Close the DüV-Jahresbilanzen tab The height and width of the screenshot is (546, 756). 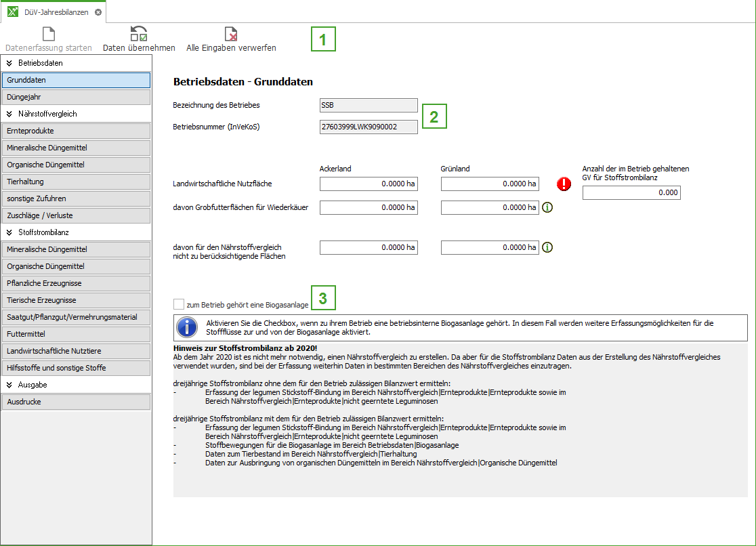click(x=98, y=12)
